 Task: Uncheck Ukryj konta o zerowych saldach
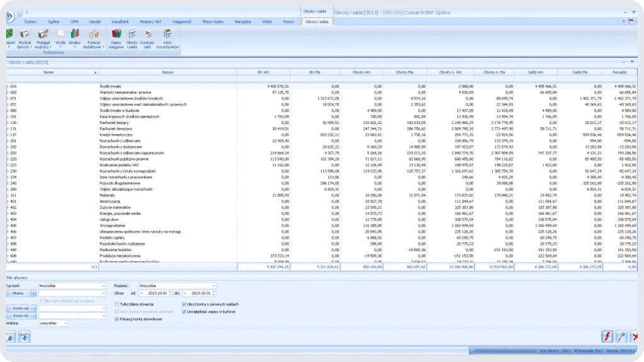(x=184, y=304)
